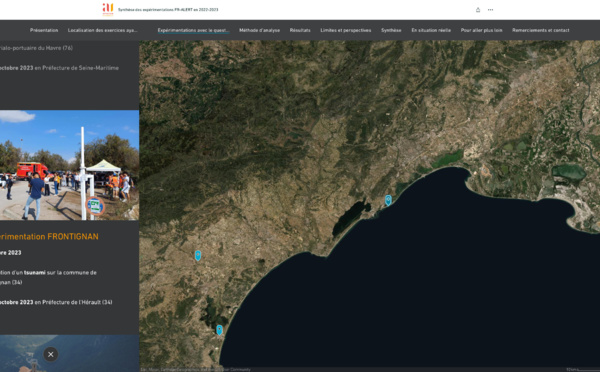Select Expérimentations avec le questionnaire tab
The height and width of the screenshot is (372, 600).
(x=193, y=30)
